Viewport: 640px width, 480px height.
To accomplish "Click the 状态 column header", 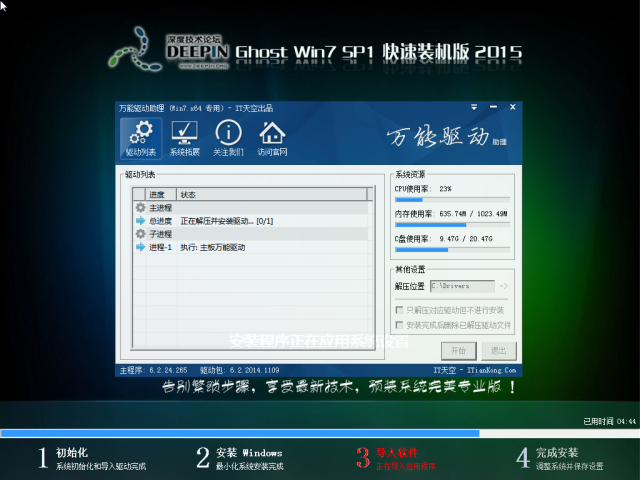I will pyautogui.click(x=272, y=194).
